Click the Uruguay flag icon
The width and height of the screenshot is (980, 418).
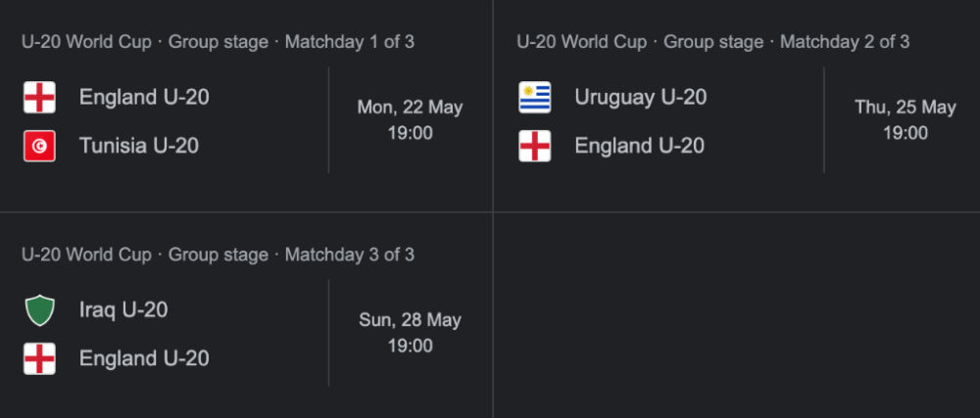coord(534,97)
